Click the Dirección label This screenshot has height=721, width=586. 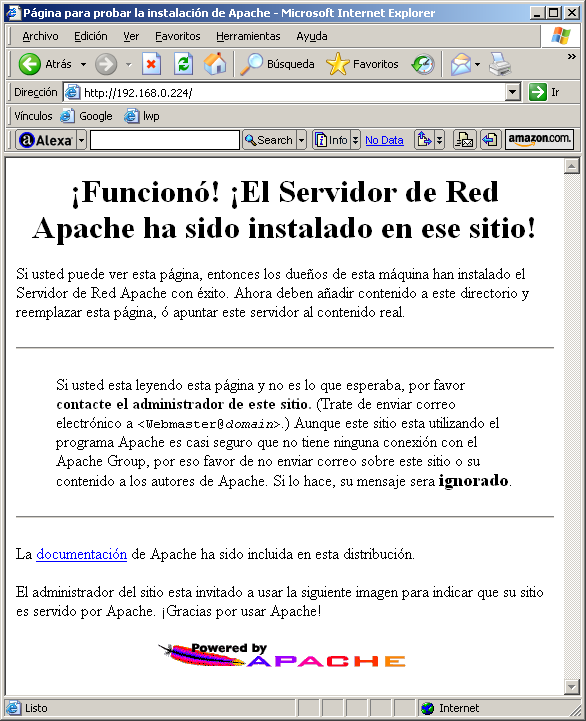[35, 92]
